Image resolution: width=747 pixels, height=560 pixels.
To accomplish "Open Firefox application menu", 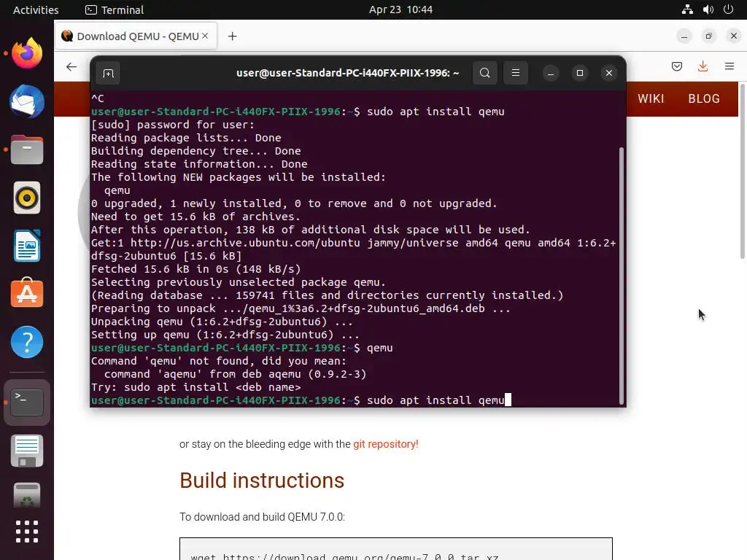I will (x=729, y=66).
